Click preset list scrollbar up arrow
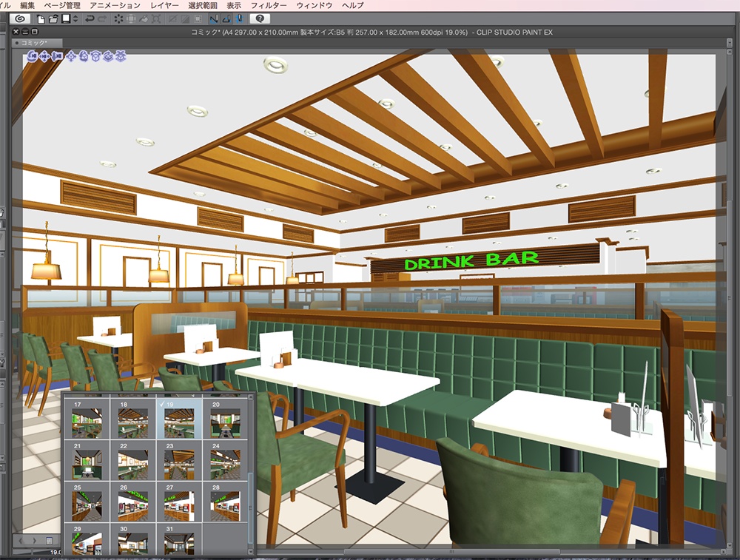The width and height of the screenshot is (740, 560). [251, 397]
